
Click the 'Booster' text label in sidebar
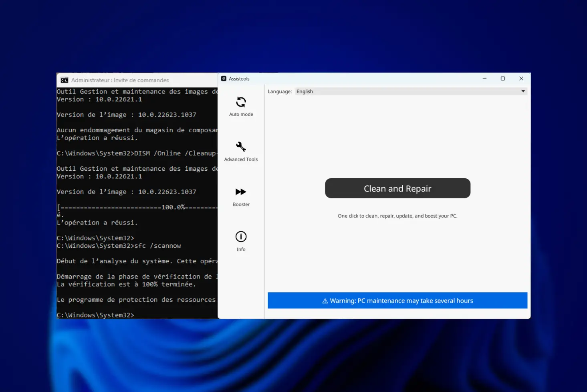(x=241, y=204)
